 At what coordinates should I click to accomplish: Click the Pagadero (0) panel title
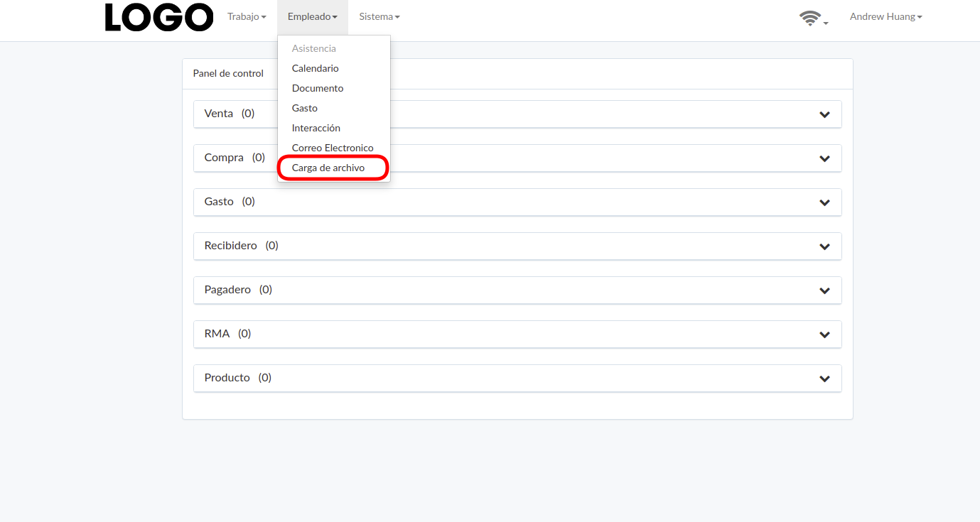pos(238,290)
